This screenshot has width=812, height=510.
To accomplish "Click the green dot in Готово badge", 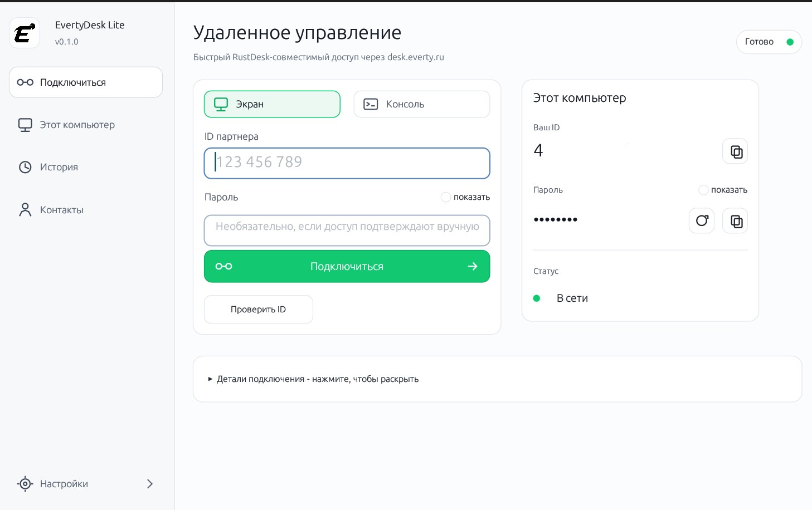I will click(x=790, y=42).
